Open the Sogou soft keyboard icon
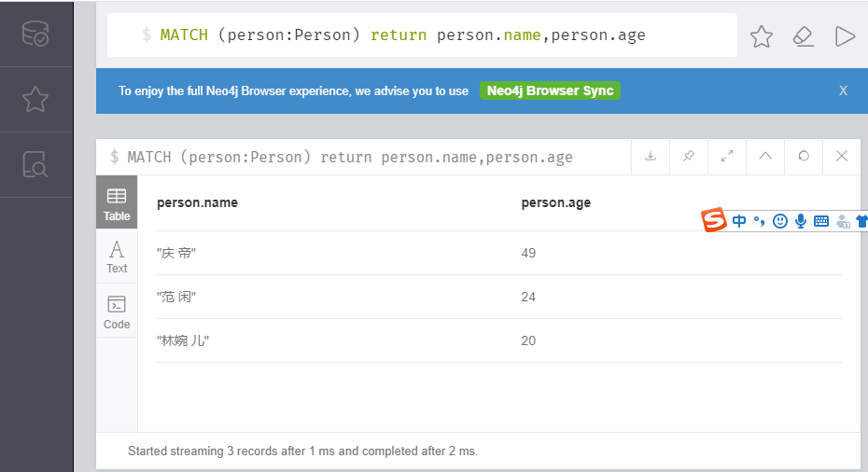 (821, 221)
